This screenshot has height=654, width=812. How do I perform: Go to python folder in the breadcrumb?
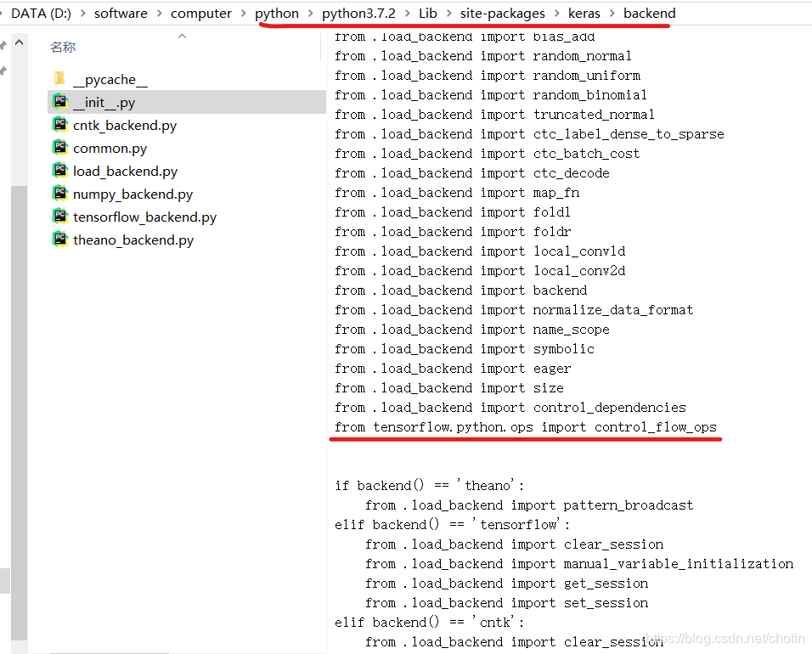click(x=277, y=14)
